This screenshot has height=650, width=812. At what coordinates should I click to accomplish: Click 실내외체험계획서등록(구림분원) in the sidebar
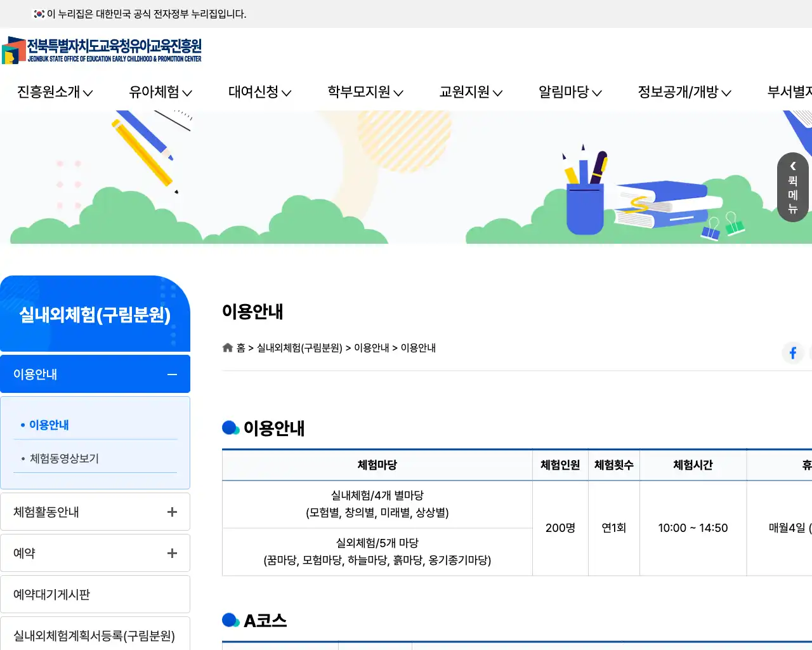[x=94, y=635]
